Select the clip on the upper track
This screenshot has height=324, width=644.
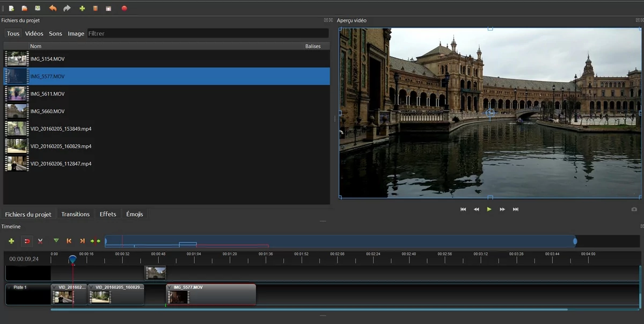[156, 273]
